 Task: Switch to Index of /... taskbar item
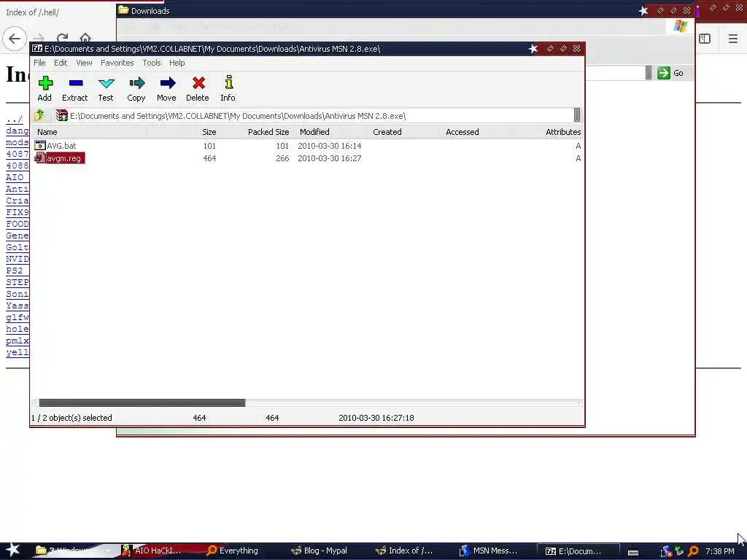[404, 551]
